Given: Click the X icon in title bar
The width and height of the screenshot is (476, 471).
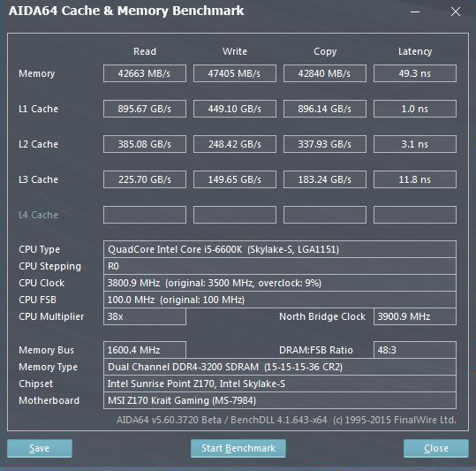Looking at the screenshot, I should pos(456,11).
